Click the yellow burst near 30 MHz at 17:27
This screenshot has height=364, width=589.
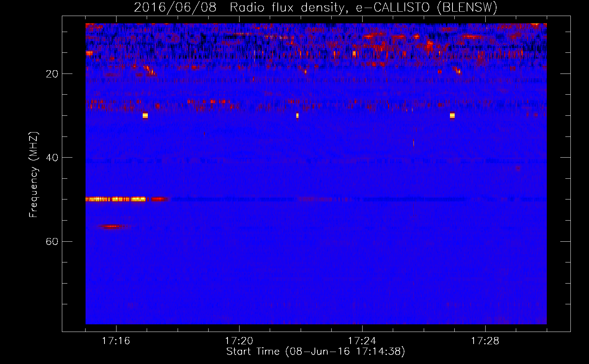(x=452, y=115)
